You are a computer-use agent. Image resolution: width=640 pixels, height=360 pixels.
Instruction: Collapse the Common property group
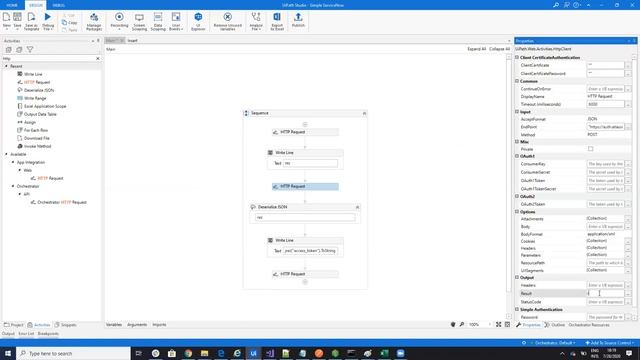click(517, 81)
